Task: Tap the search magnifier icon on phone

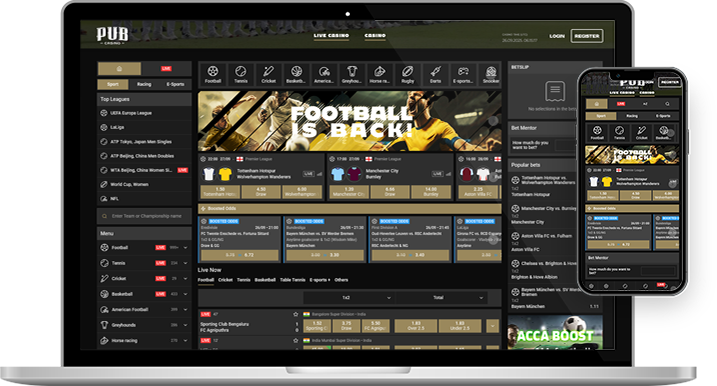Action: (x=667, y=104)
